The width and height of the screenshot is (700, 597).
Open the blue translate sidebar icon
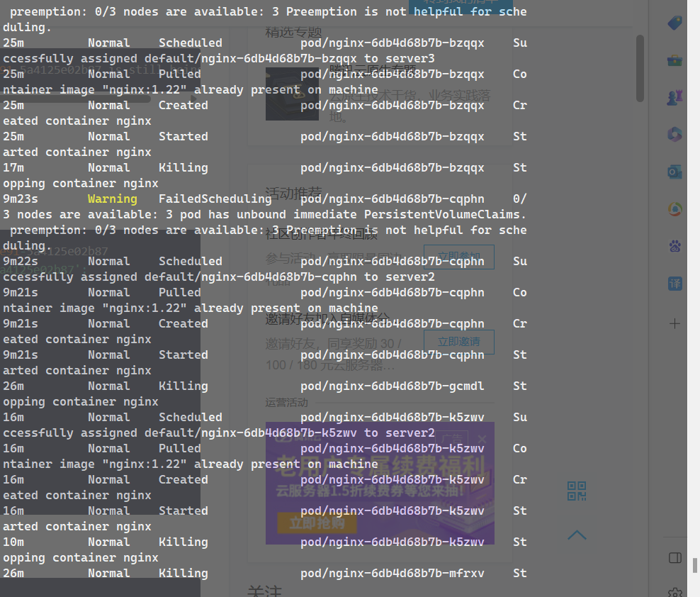tap(674, 284)
